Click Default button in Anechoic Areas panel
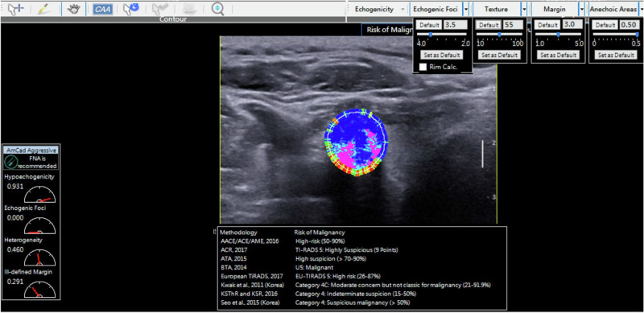 (605, 25)
